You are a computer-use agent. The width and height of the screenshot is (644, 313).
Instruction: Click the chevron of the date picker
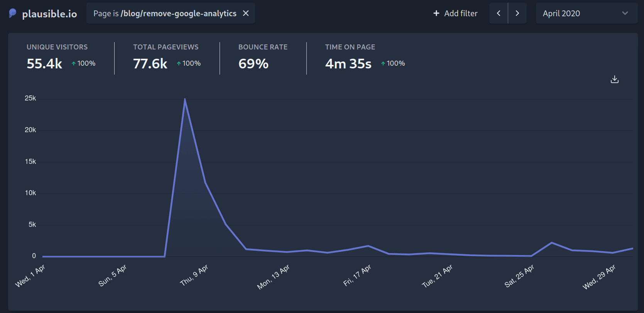[625, 13]
